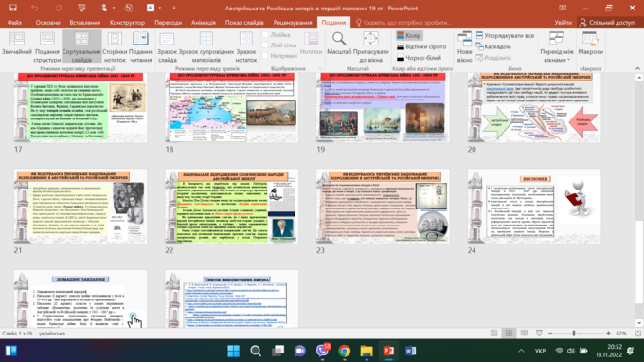Open Word from the taskbar
The height and width of the screenshot is (362, 644).
[x=411, y=351]
